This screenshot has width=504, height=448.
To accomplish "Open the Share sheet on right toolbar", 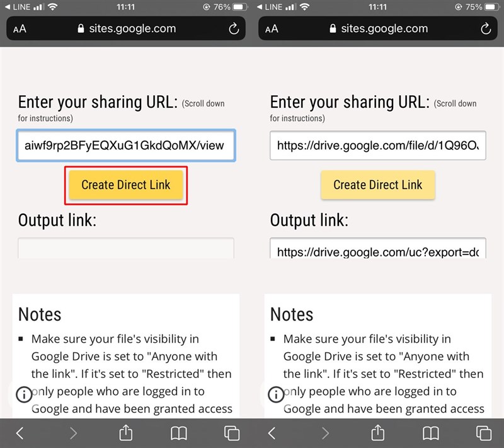I will point(377,434).
